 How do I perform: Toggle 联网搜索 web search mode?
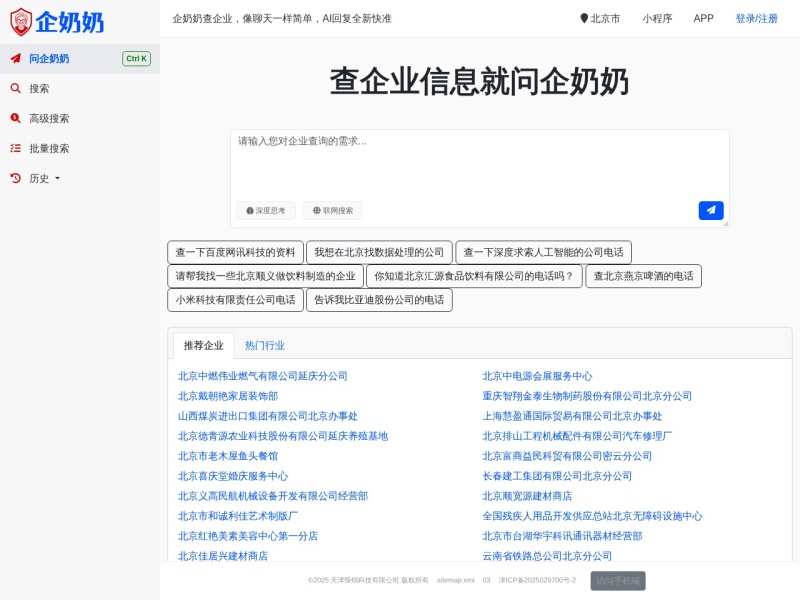[x=333, y=210]
